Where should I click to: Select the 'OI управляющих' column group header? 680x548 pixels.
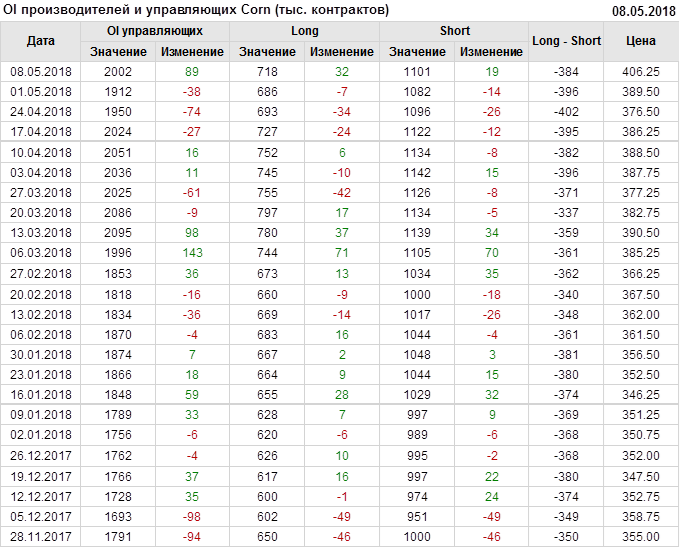(x=155, y=31)
